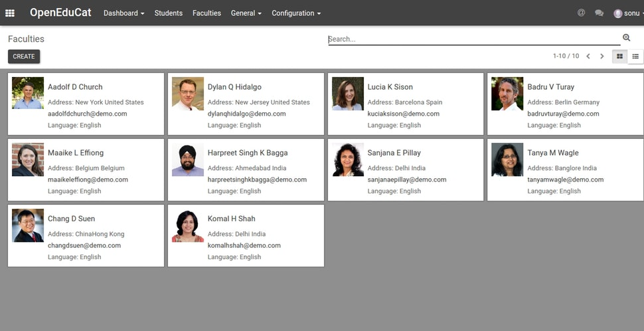
Task: Open Lucia K Sison photo
Action: [x=348, y=94]
